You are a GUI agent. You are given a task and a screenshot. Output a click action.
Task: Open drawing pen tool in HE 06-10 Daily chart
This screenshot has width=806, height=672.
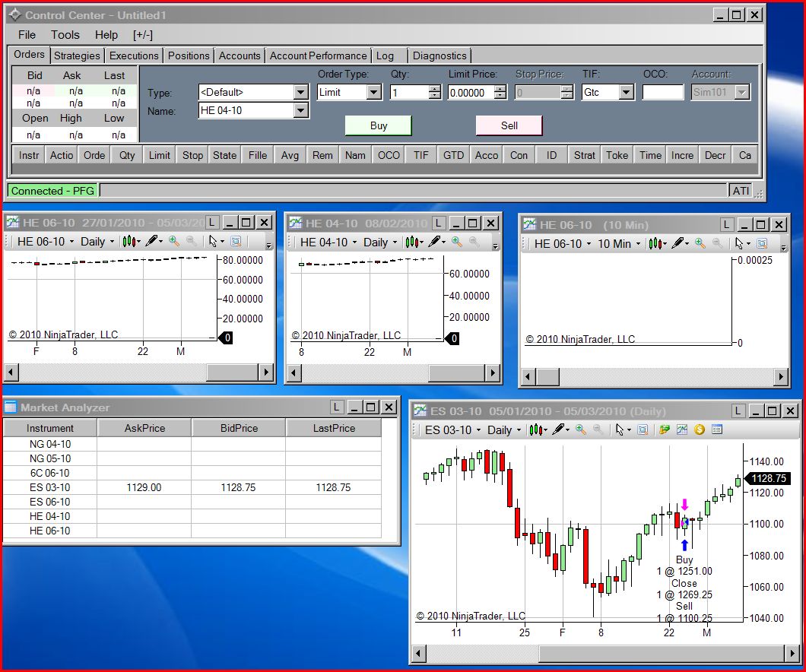point(153,242)
